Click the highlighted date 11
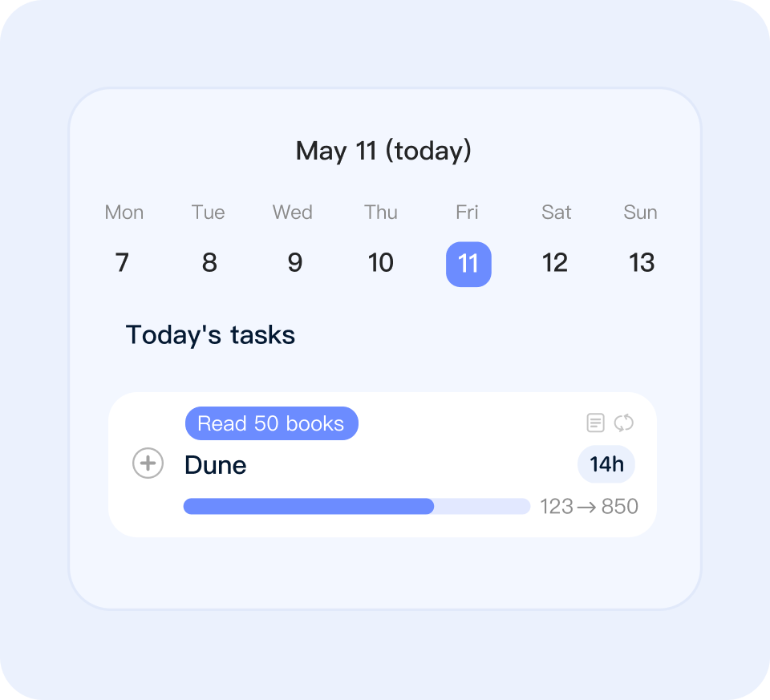Image resolution: width=770 pixels, height=700 pixels. pos(468,264)
